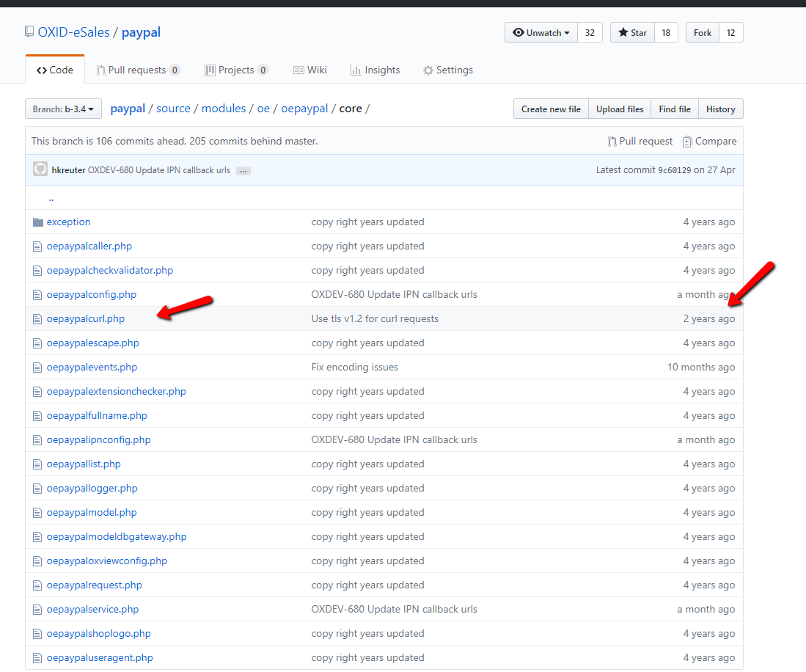Click the watchers count 32
The height and width of the screenshot is (672, 806).
[x=590, y=32]
